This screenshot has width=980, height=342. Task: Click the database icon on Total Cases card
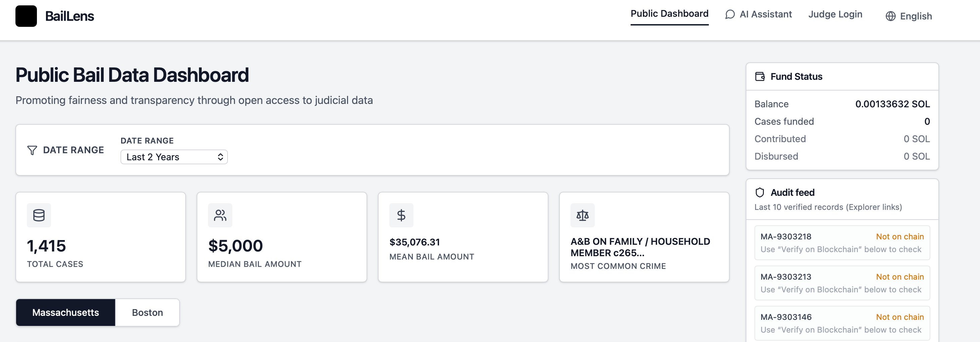click(39, 216)
